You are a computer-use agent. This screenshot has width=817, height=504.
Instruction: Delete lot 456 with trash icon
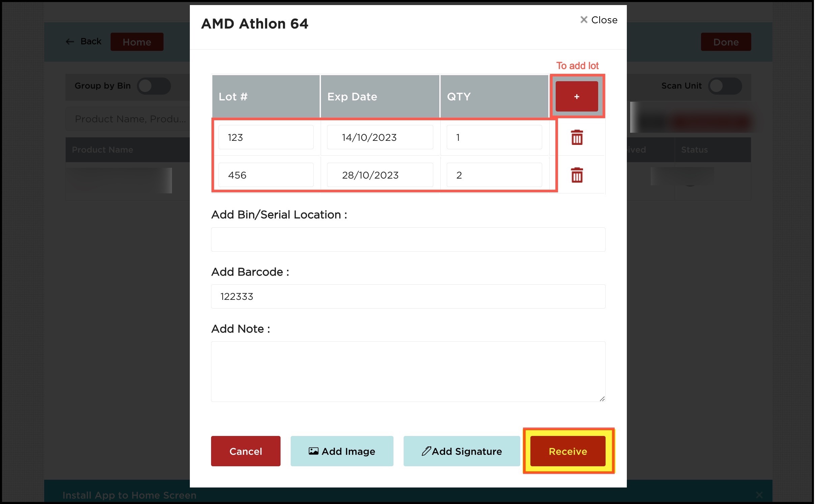click(577, 175)
